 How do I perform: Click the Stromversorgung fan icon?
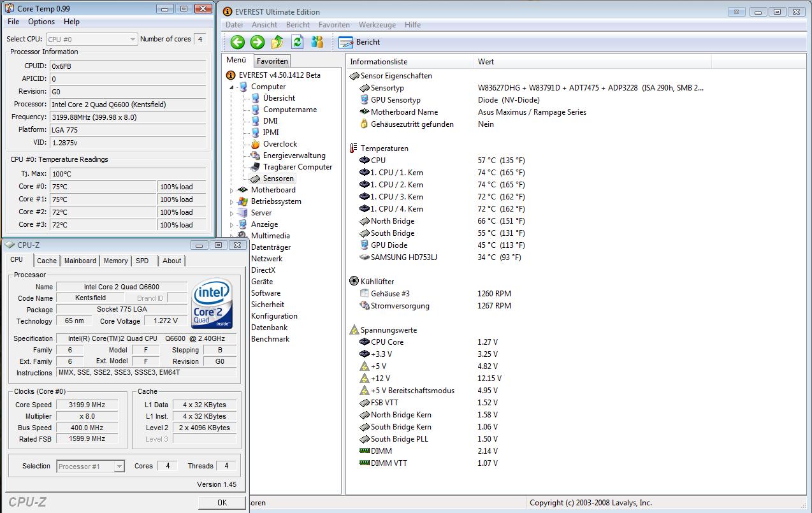click(x=365, y=306)
